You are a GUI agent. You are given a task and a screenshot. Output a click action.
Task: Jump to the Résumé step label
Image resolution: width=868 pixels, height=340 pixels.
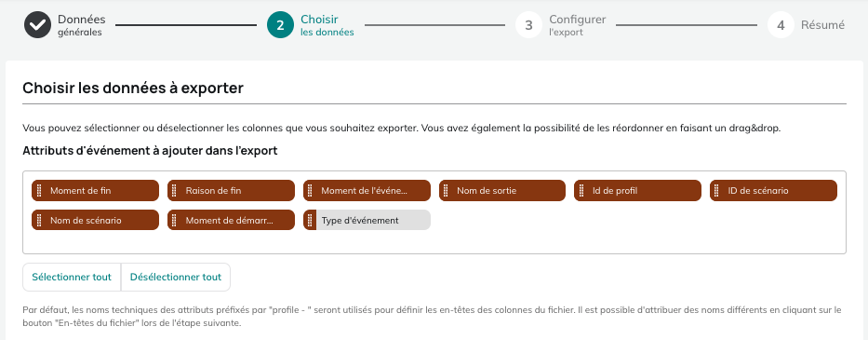tap(822, 25)
